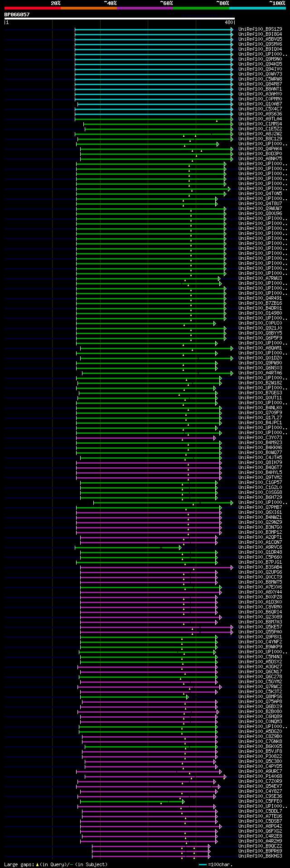The width and height of the screenshot is (290, 868).
Task: Select the UniRef100_Q23089 entry
Action: click(260, 617)
